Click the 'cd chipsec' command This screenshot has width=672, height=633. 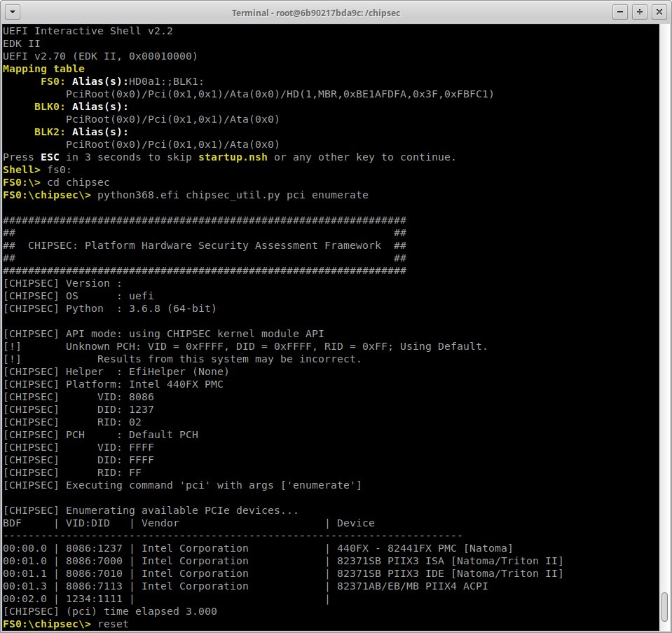pos(78,183)
